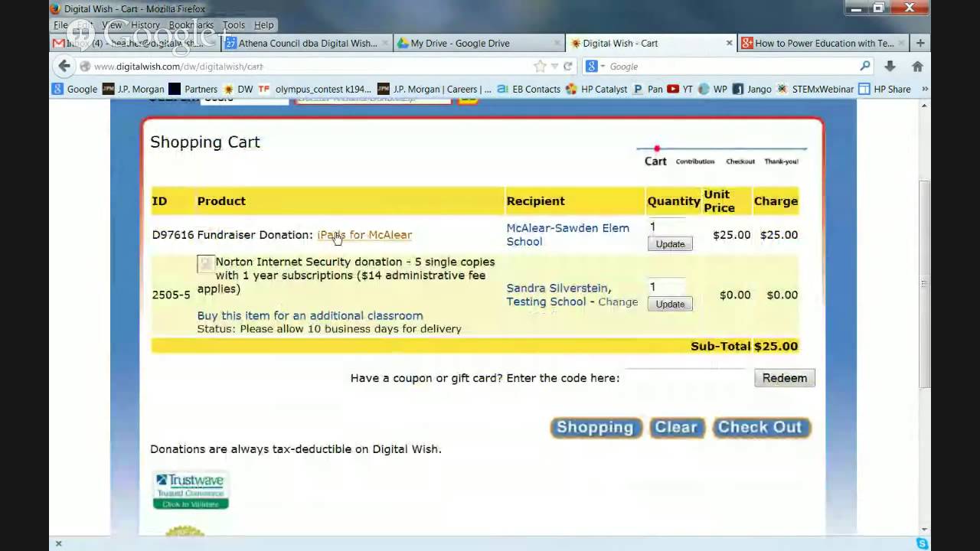Open the HP Catalyst bookmark
This screenshot has width=980, height=551.
click(596, 89)
